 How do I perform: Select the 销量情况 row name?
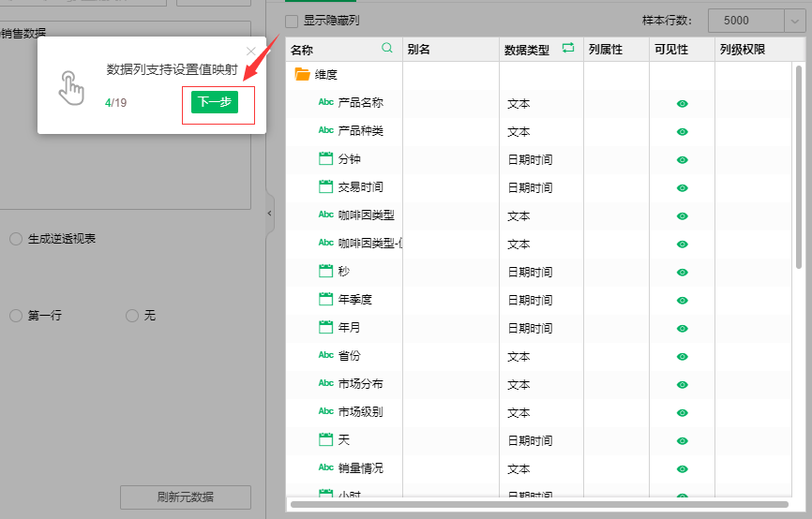(x=360, y=467)
